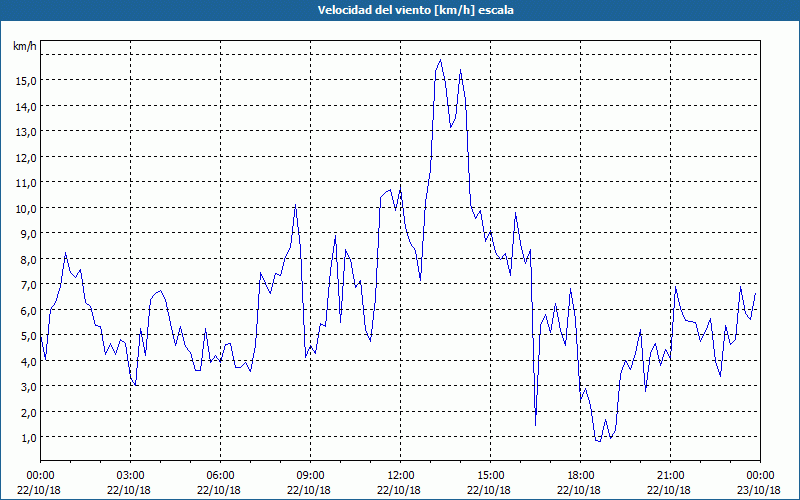Click the 2,0 y-axis label
This screenshot has width=800, height=500.
click(28, 412)
